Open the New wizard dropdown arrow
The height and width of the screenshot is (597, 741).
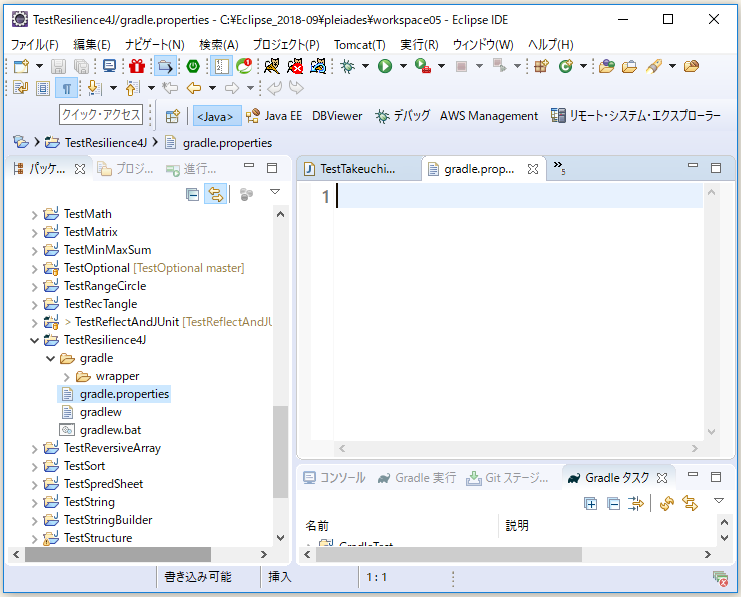coord(39,66)
